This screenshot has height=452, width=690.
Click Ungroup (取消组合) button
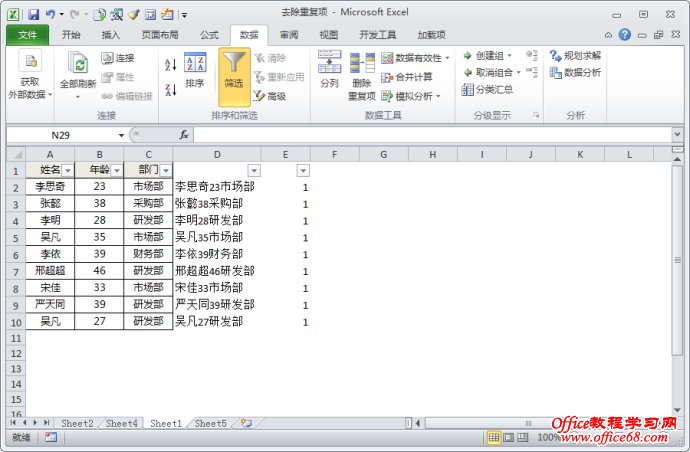click(492, 72)
